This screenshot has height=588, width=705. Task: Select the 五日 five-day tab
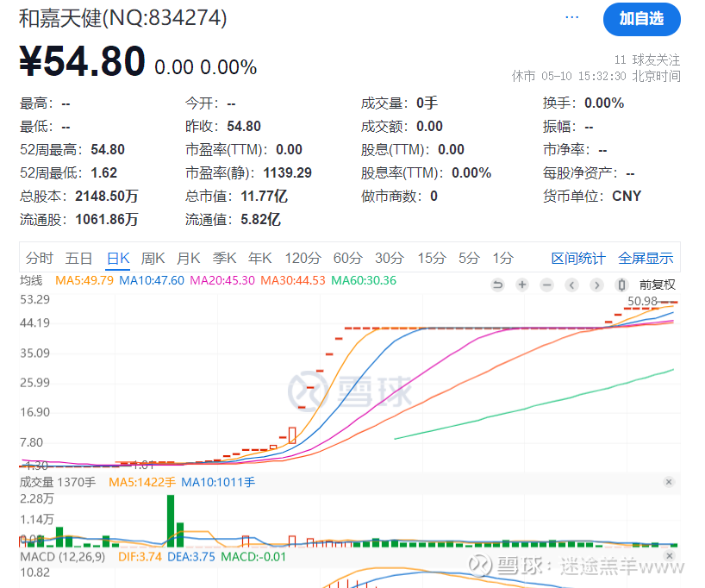tap(78, 258)
